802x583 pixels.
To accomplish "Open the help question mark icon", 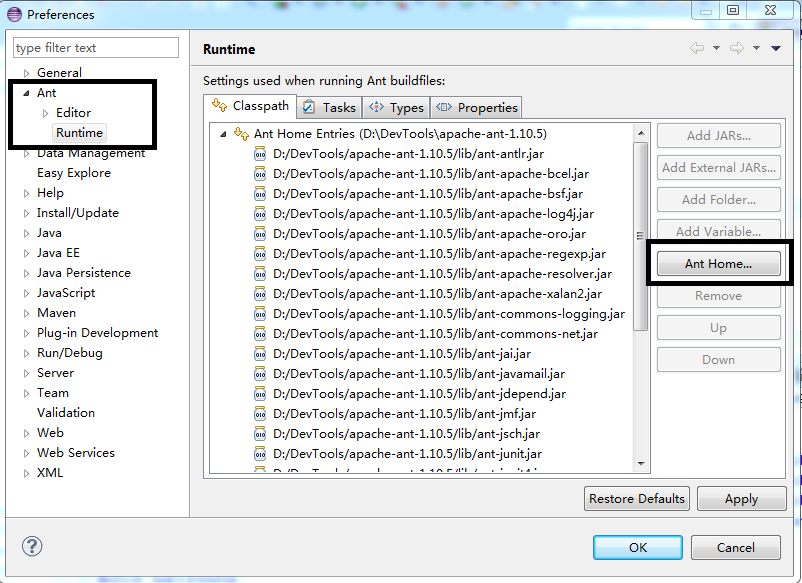I will coord(32,546).
